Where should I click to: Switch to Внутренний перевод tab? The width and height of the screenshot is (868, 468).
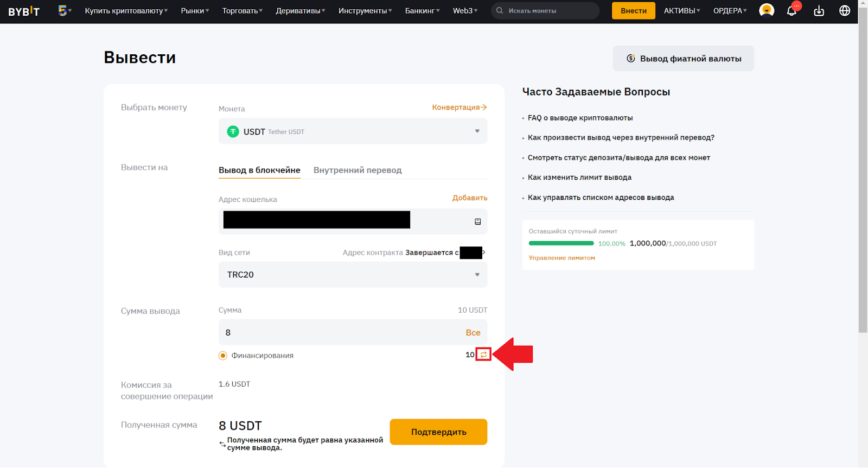tap(358, 170)
